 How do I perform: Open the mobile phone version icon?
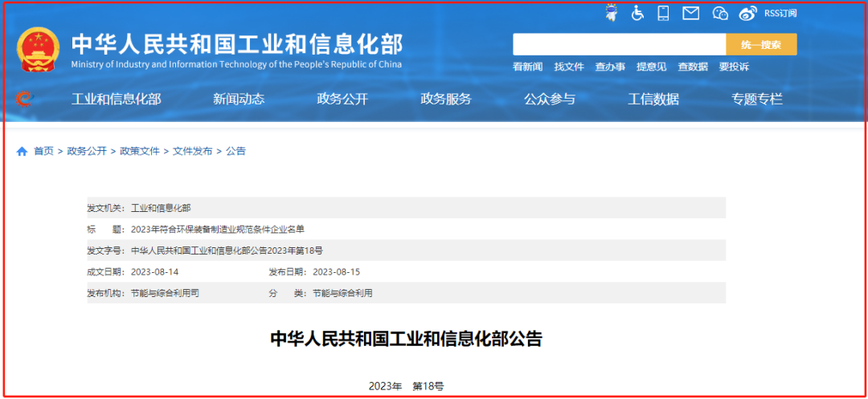tap(663, 14)
